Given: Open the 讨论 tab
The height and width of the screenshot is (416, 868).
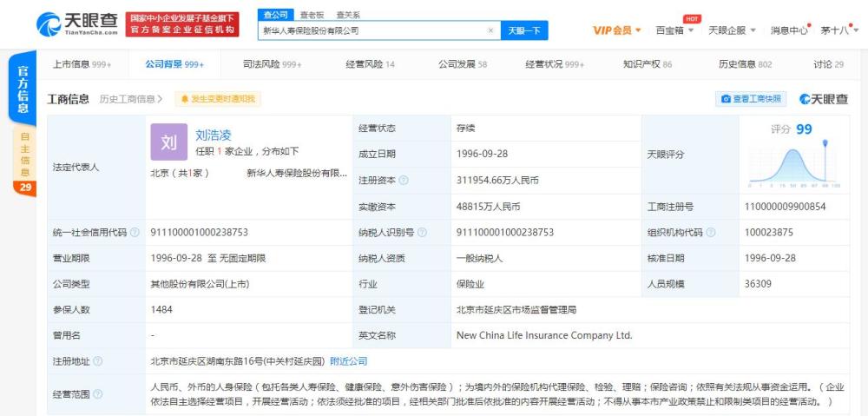Looking at the screenshot, I should tap(828, 64).
